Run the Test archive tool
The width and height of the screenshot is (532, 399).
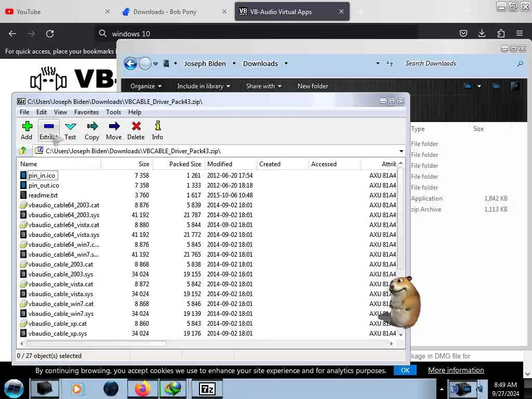(70, 130)
